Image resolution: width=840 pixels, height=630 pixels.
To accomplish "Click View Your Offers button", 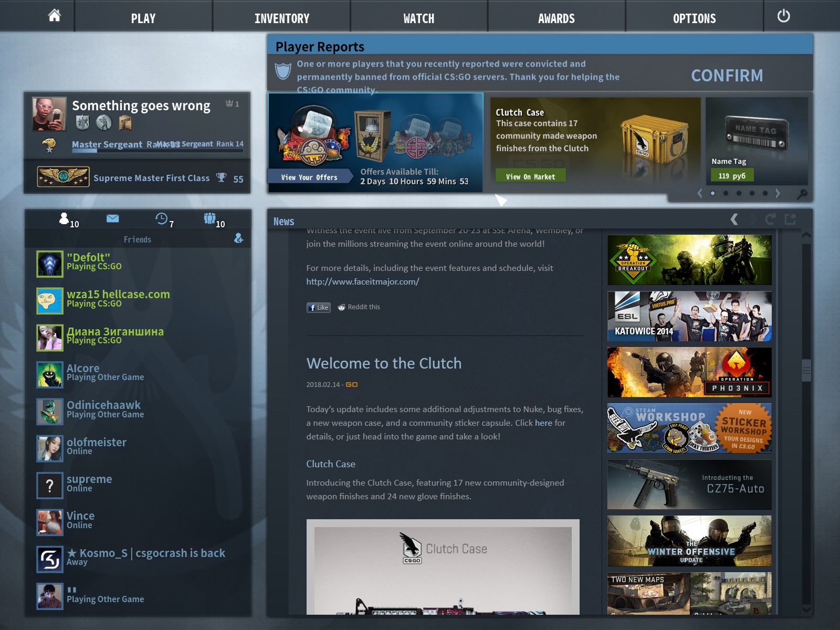I will (309, 177).
